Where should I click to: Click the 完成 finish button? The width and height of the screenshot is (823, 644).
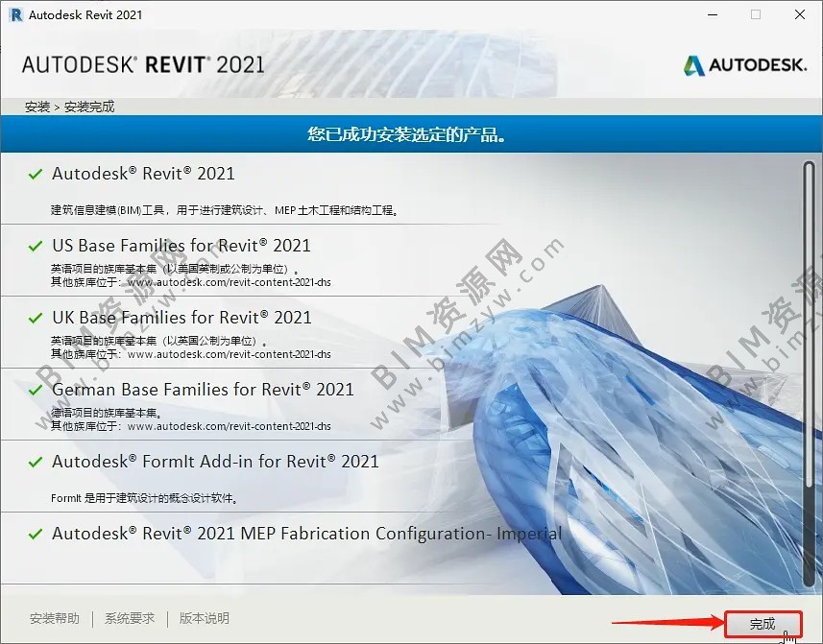[x=763, y=624]
